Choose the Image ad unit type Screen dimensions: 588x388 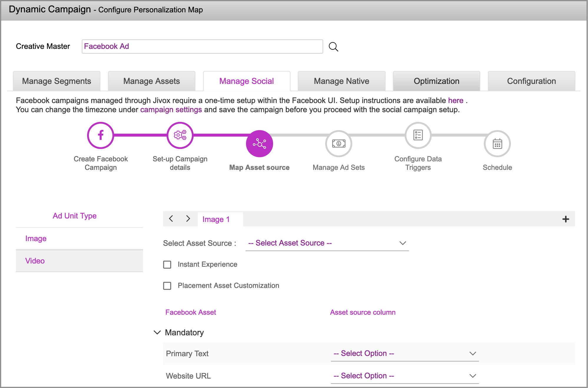tap(79, 238)
